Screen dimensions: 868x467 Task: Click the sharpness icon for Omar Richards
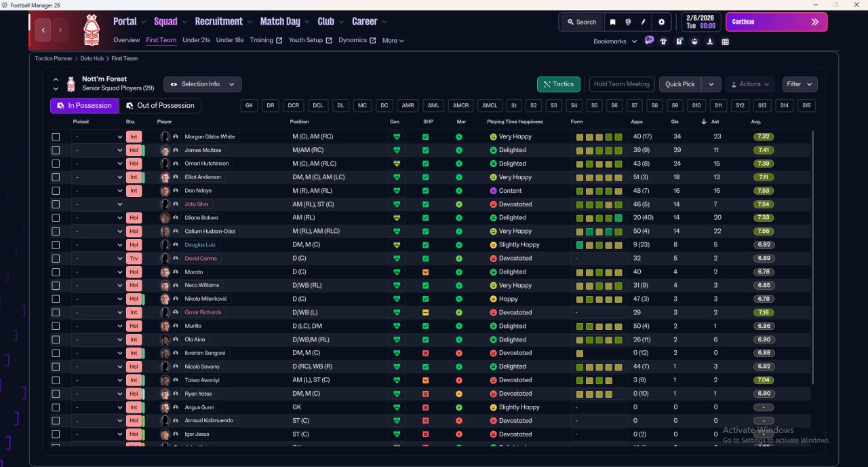click(425, 312)
